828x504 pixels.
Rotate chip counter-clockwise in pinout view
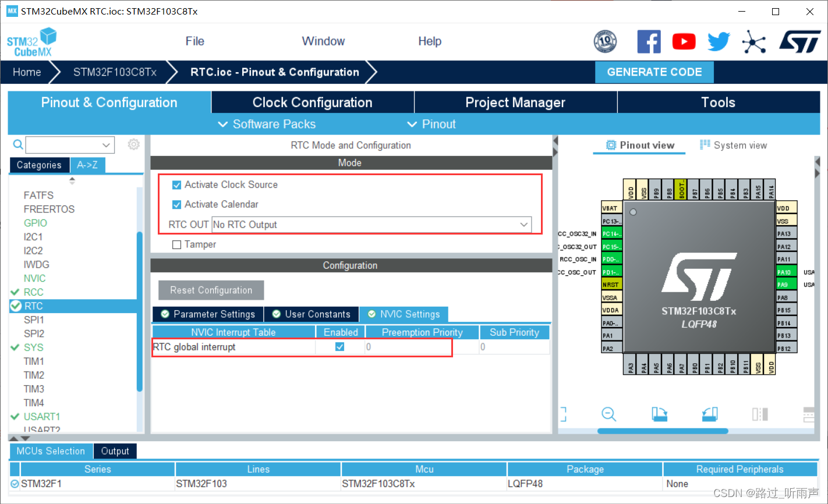[x=709, y=414]
